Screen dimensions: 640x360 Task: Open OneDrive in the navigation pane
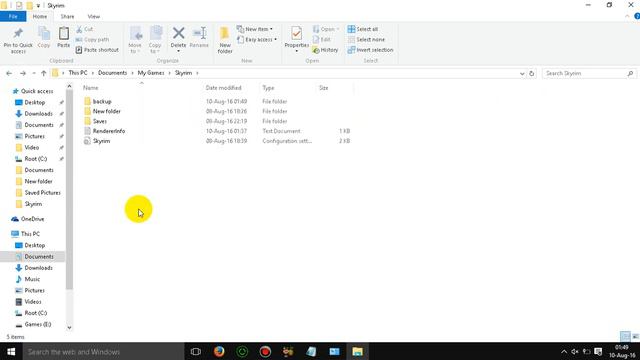tap(32, 219)
